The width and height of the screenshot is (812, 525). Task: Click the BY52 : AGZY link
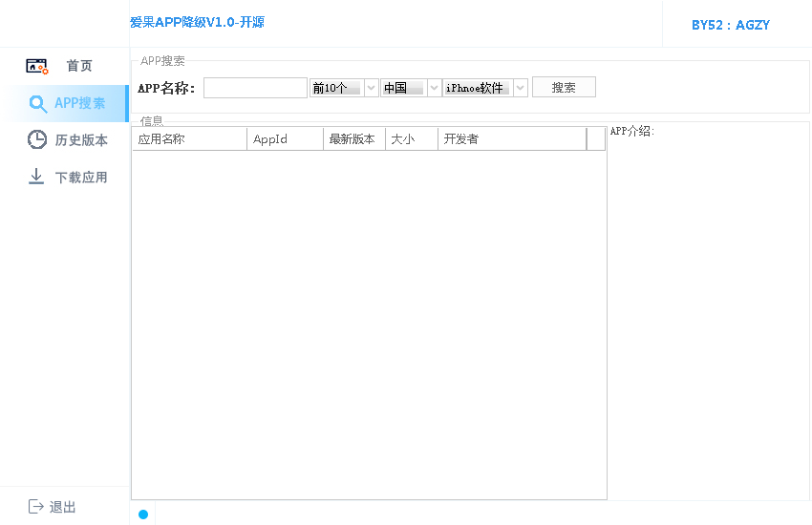tap(731, 25)
